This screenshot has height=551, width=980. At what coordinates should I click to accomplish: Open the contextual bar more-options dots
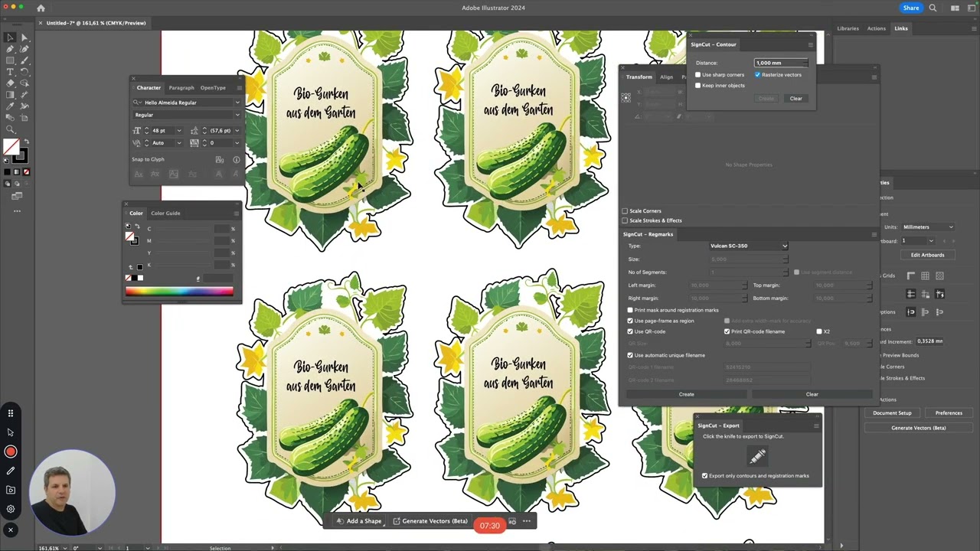[x=526, y=521]
